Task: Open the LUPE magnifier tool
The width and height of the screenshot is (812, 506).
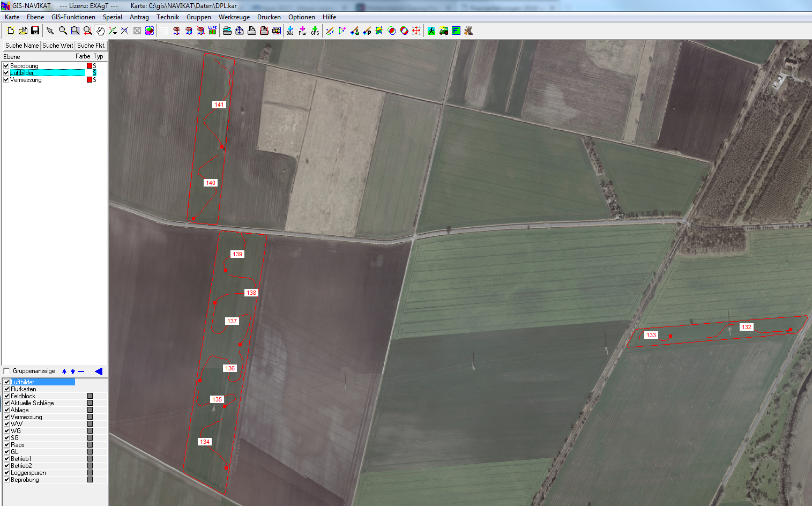Action: tap(213, 31)
